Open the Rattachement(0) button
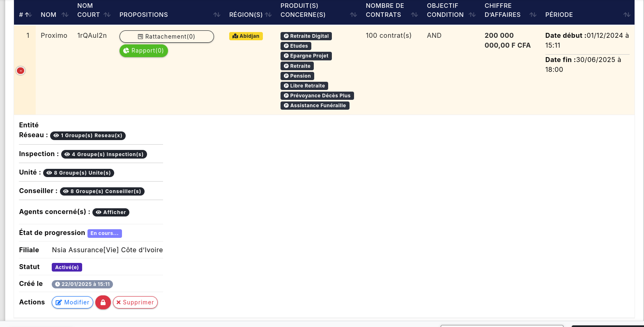Screen dimensions: 644x327 pos(166,37)
